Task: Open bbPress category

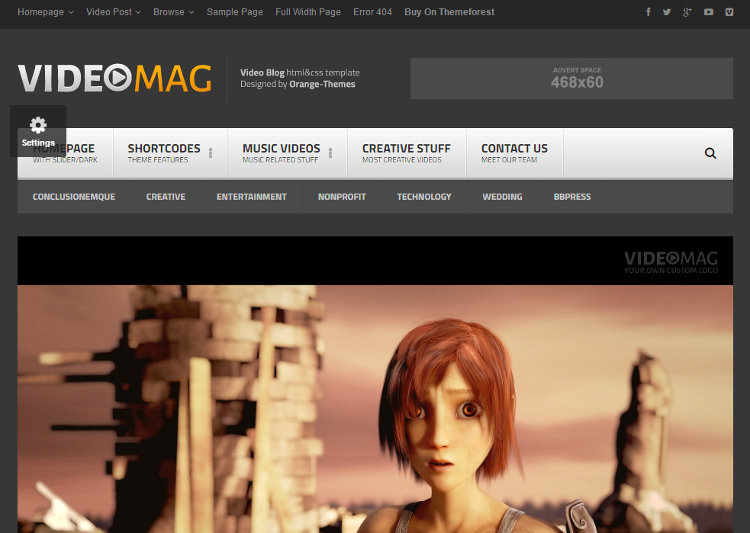Action: pos(572,197)
